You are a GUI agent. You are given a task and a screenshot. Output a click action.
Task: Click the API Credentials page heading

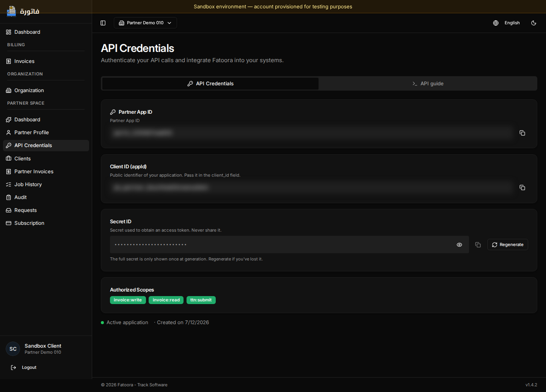click(x=138, y=48)
